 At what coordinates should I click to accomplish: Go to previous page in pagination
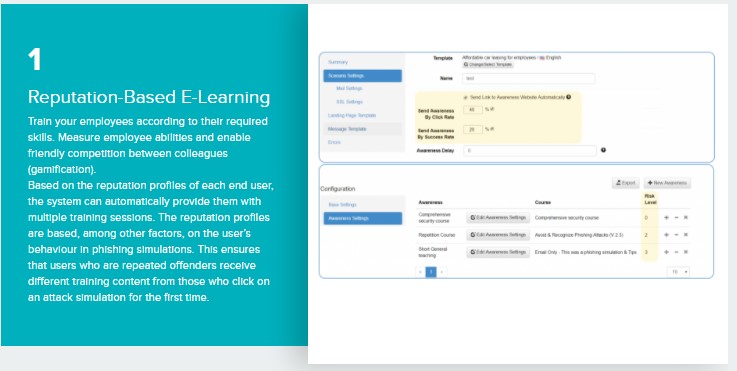tap(420, 272)
